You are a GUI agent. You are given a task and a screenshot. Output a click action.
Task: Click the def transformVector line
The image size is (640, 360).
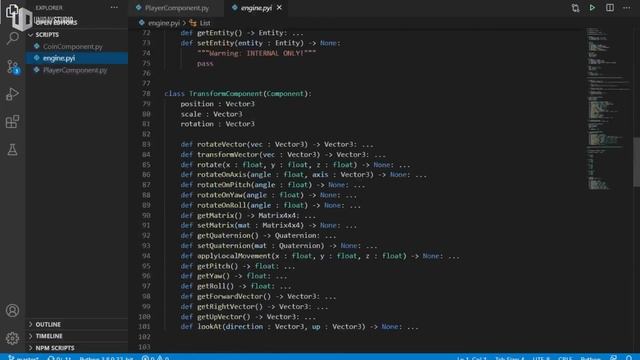pos(283,155)
